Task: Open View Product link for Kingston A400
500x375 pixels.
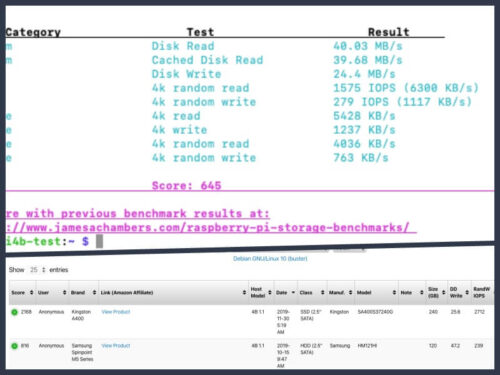Action: (116, 312)
